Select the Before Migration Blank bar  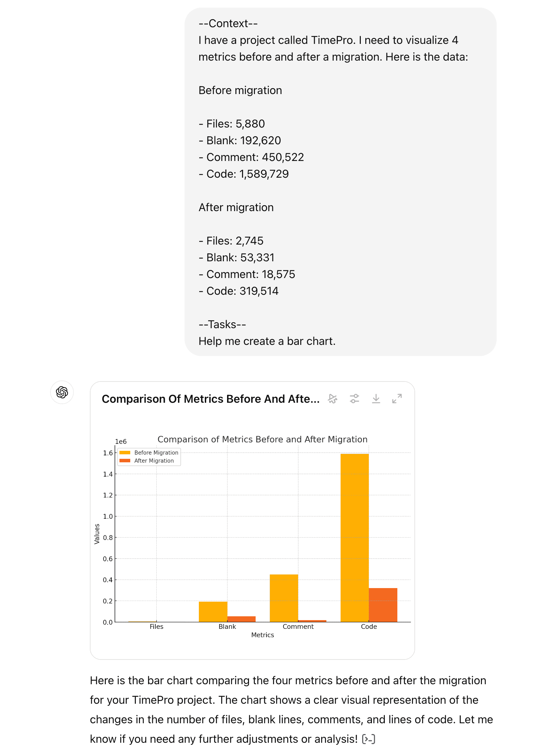pyautogui.click(x=213, y=611)
